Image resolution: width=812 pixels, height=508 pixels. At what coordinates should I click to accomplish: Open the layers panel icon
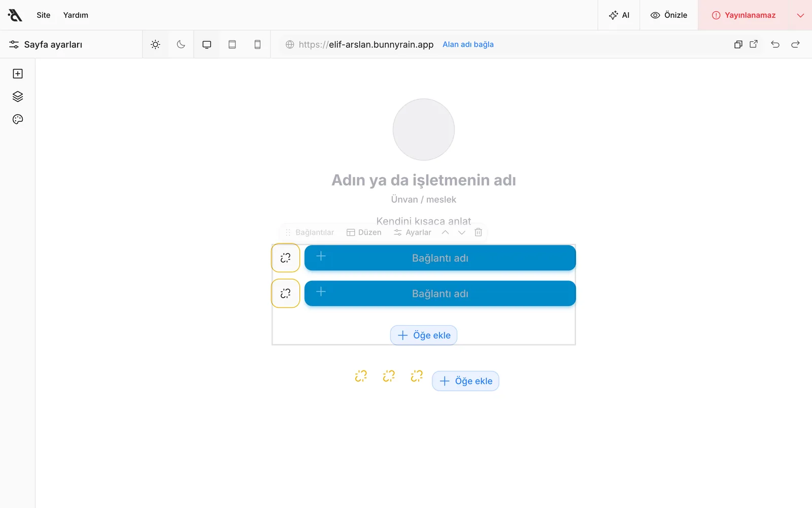click(x=18, y=97)
